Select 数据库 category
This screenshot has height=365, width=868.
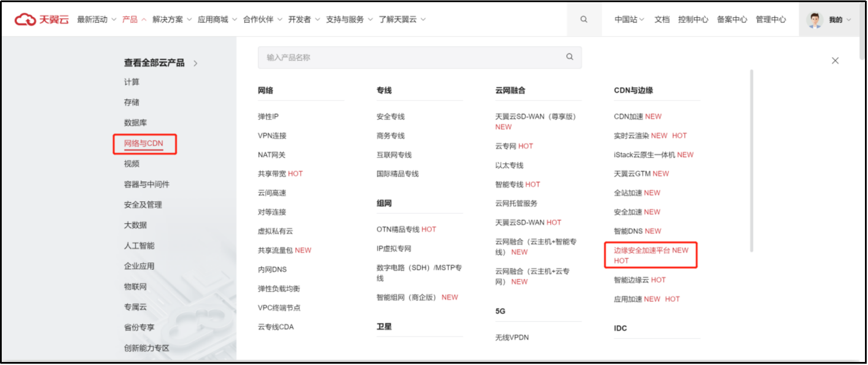(135, 123)
